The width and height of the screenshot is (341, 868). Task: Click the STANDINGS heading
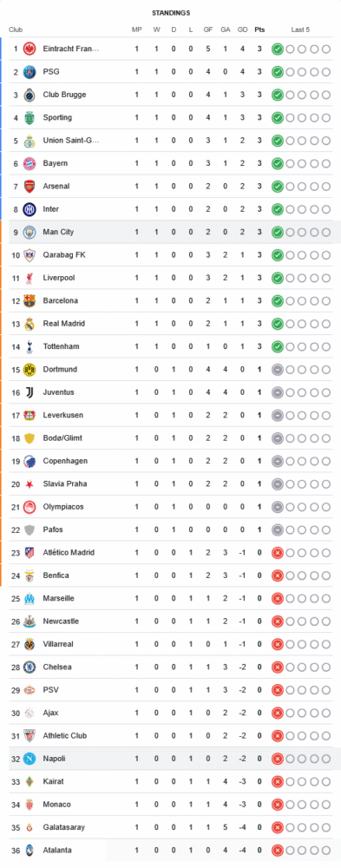[170, 12]
